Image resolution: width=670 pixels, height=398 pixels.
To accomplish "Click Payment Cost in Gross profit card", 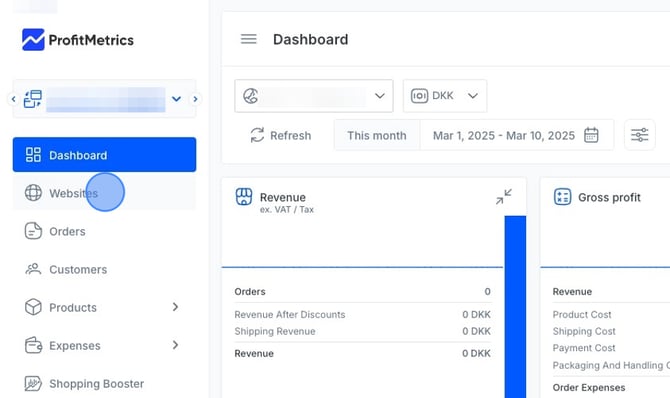I will (584, 348).
